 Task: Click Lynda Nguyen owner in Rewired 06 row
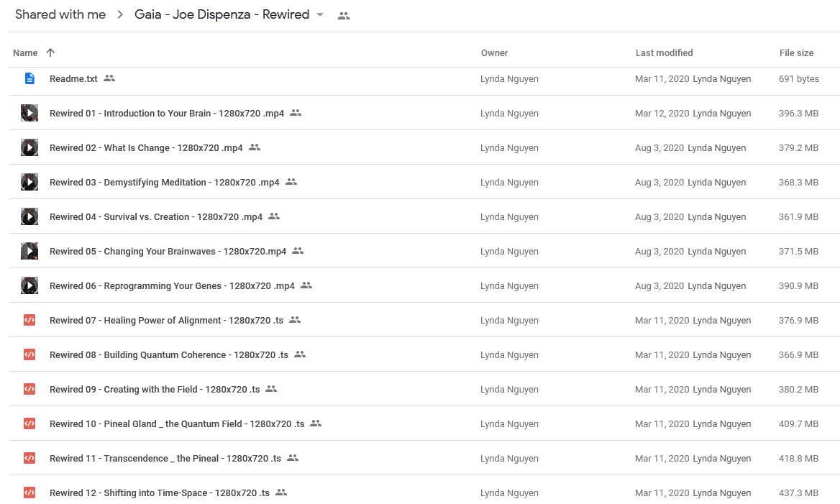coord(509,286)
